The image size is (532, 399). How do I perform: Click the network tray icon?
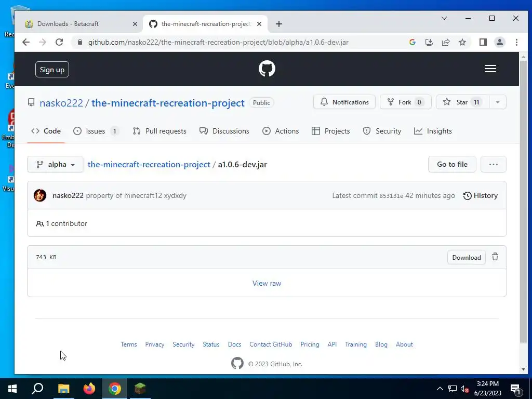pyautogui.click(x=453, y=389)
